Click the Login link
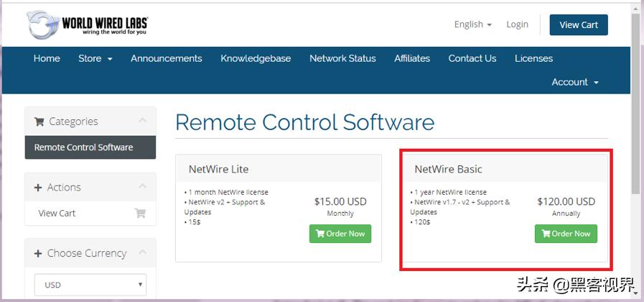Viewport: 644px width, 302px height. (x=517, y=24)
